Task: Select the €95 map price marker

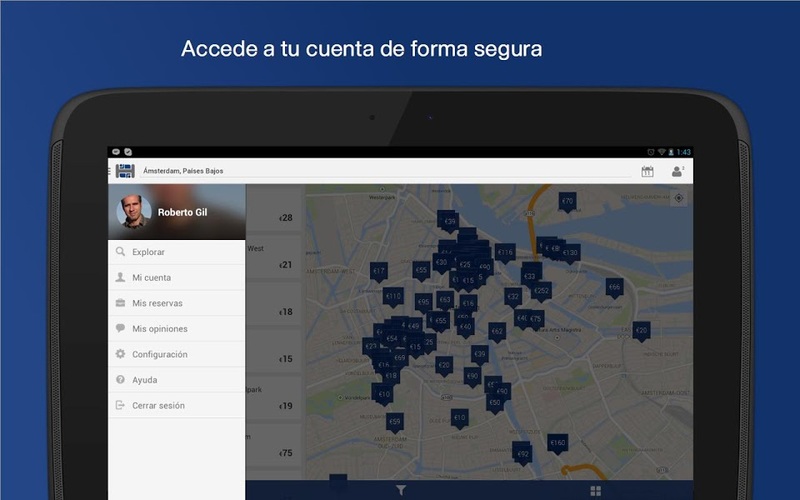Action: [x=423, y=303]
